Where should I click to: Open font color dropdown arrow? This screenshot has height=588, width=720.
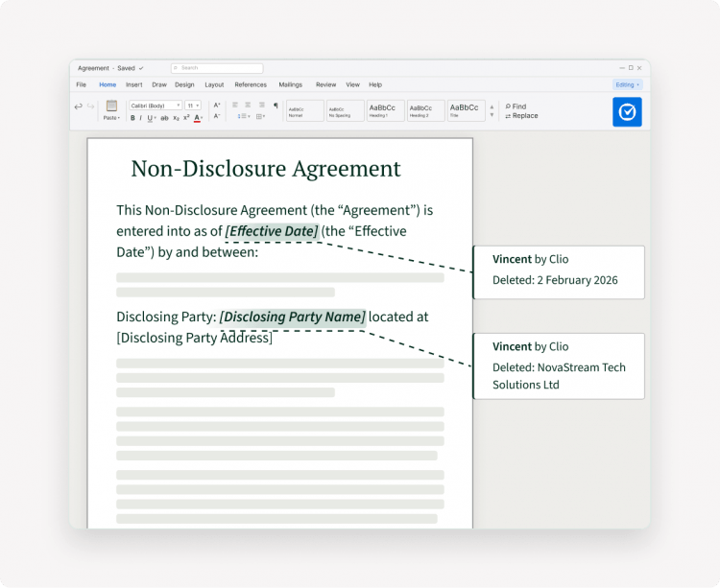coord(202,118)
